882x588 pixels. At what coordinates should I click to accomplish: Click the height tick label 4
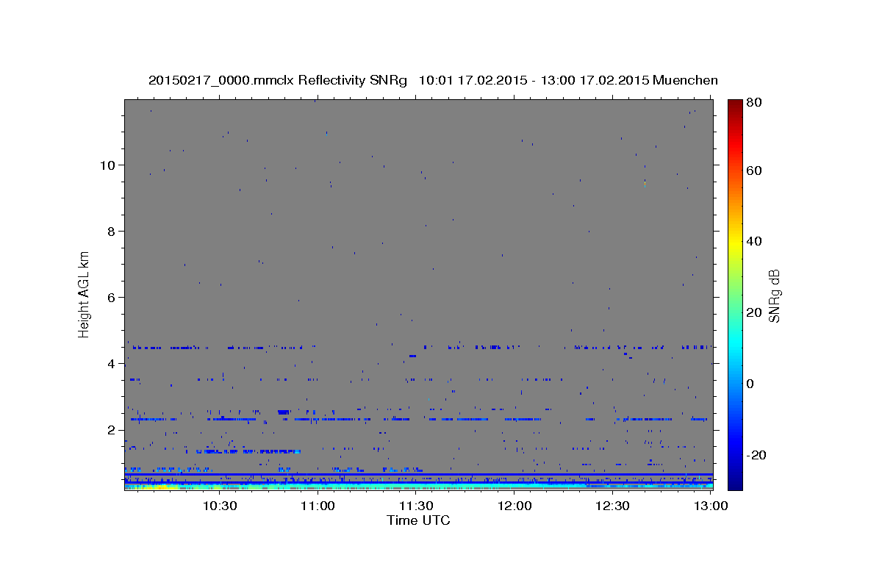coord(111,363)
